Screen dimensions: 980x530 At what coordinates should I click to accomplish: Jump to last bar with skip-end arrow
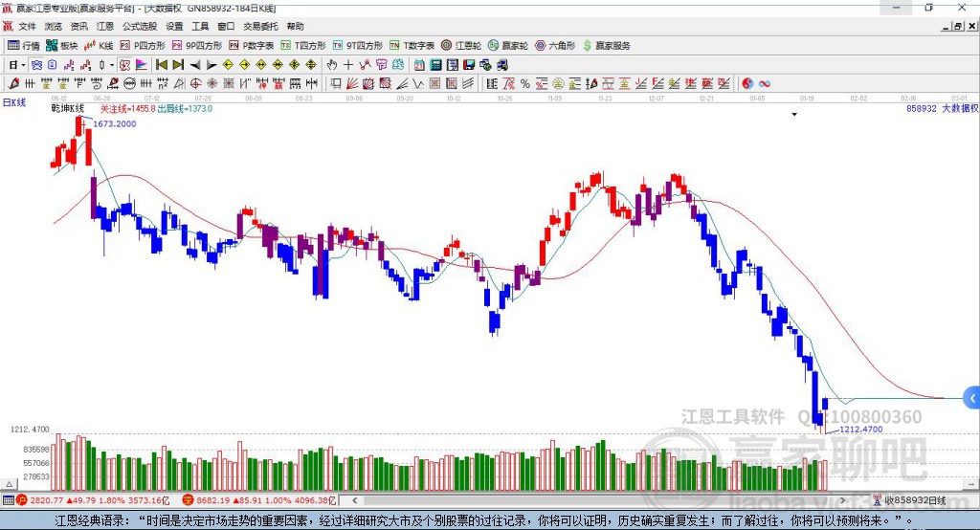coord(178,65)
